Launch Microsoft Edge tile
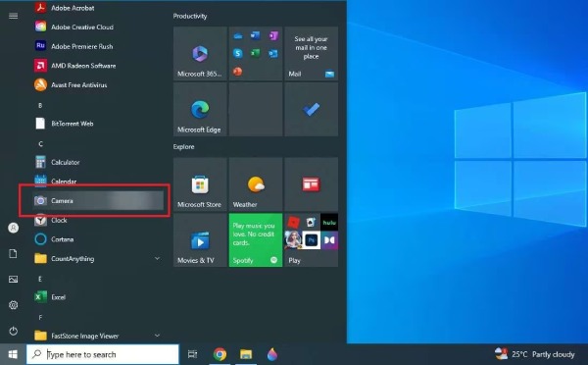This screenshot has height=365, width=588. 200,109
